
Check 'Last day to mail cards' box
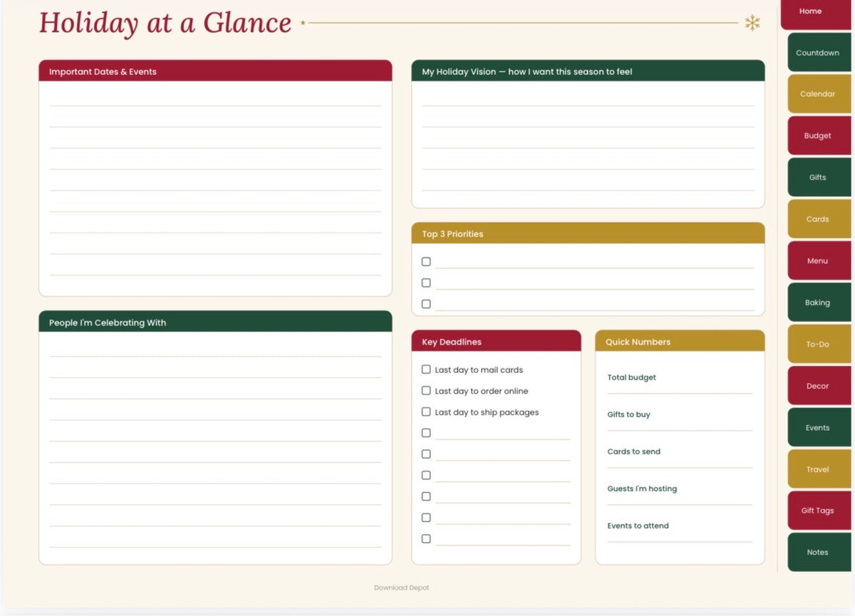426,370
